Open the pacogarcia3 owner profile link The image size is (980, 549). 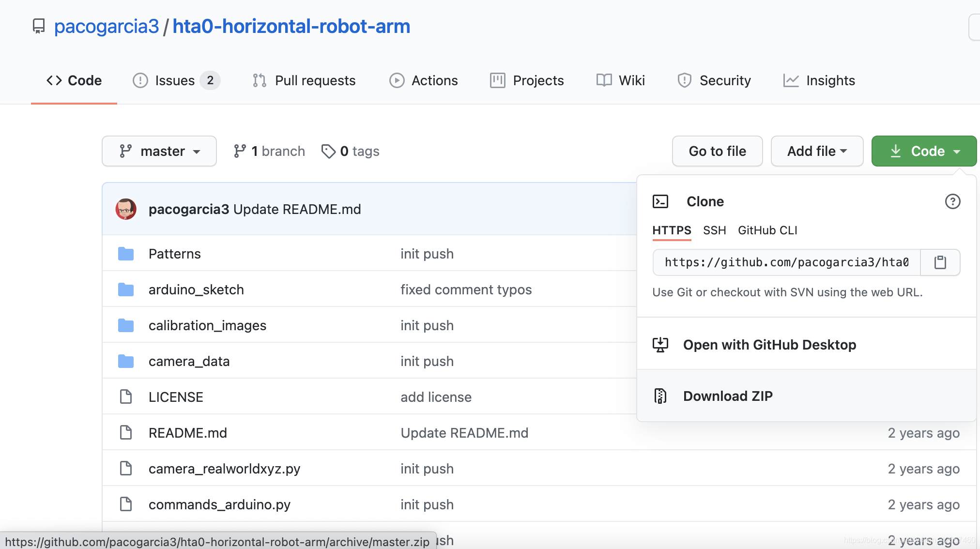point(107,26)
